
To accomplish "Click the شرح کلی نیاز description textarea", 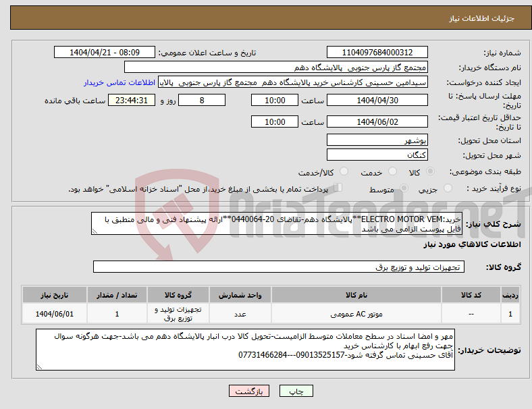I will point(277,223).
